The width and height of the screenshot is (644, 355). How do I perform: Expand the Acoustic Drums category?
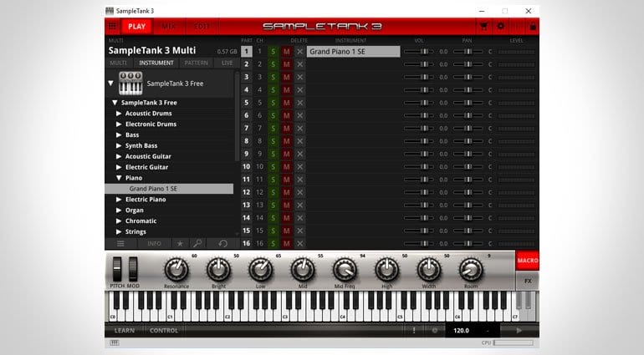pyautogui.click(x=119, y=114)
